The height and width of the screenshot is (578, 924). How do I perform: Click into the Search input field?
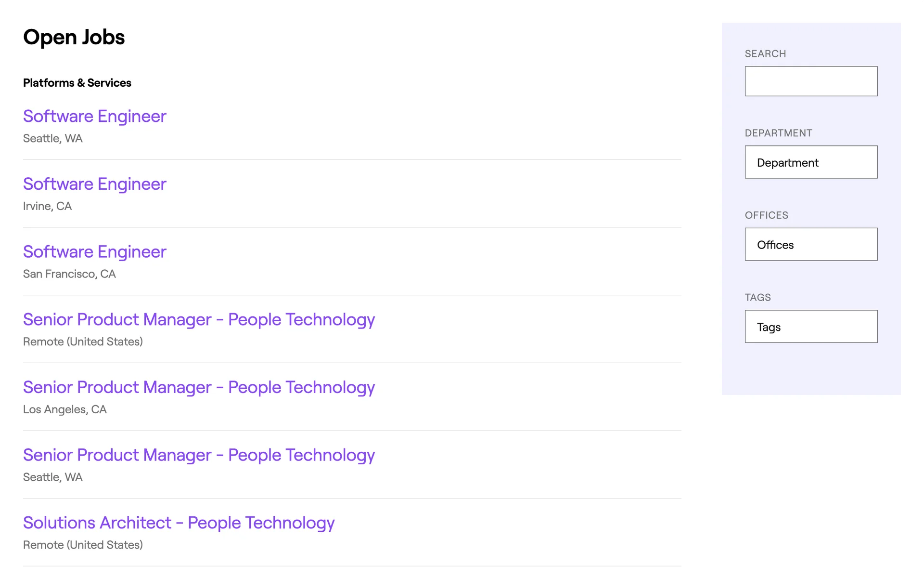[811, 81]
